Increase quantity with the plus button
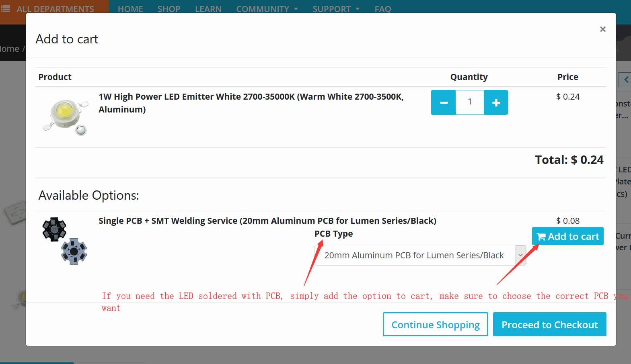The width and height of the screenshot is (631, 364). pos(496,102)
